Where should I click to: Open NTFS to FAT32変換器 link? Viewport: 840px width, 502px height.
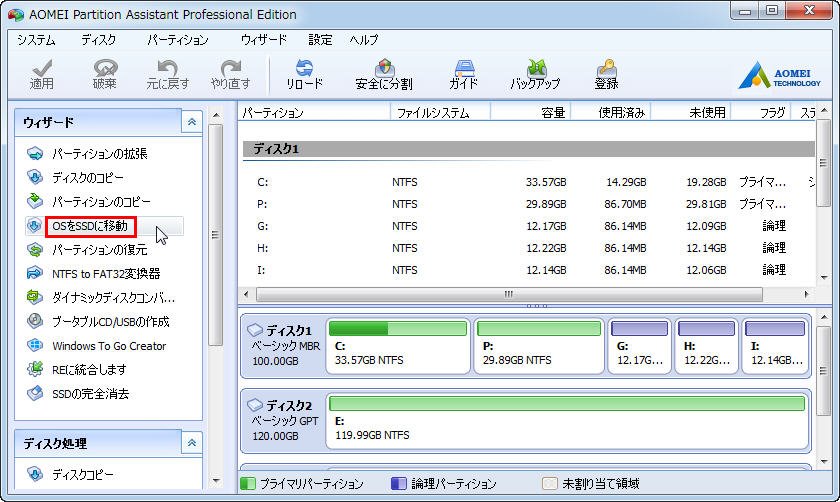click(106, 274)
